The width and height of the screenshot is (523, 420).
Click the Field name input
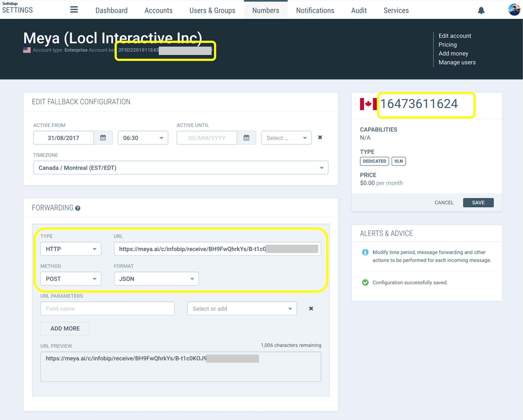pos(107,309)
